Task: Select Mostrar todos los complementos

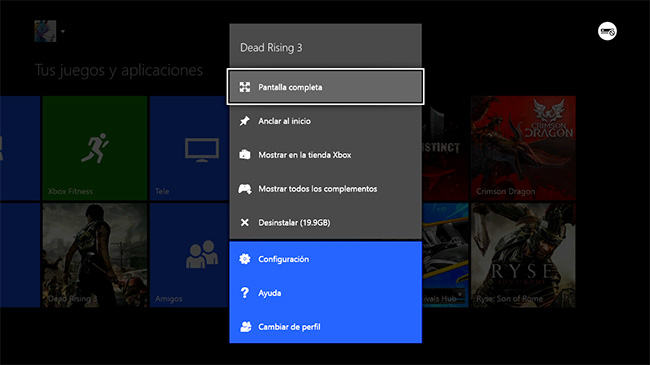Action: pyautogui.click(x=325, y=189)
